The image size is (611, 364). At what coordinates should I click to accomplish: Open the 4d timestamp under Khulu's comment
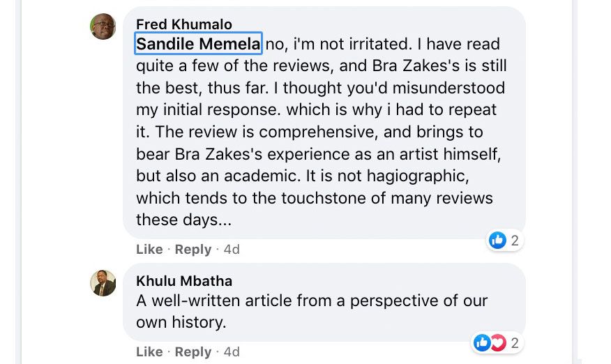(232, 351)
